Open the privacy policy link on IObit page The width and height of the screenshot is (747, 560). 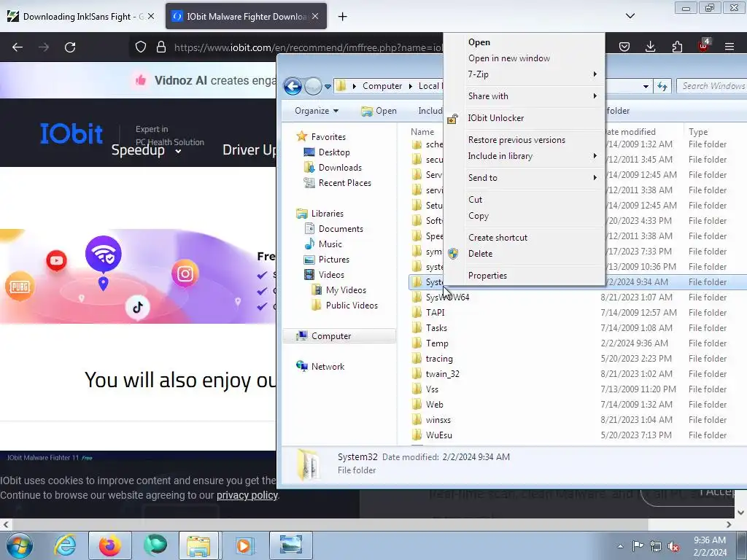click(247, 495)
